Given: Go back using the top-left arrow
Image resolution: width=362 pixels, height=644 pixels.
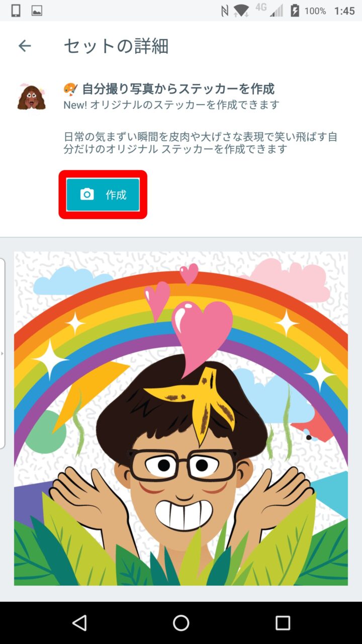Looking at the screenshot, I should pos(25,46).
